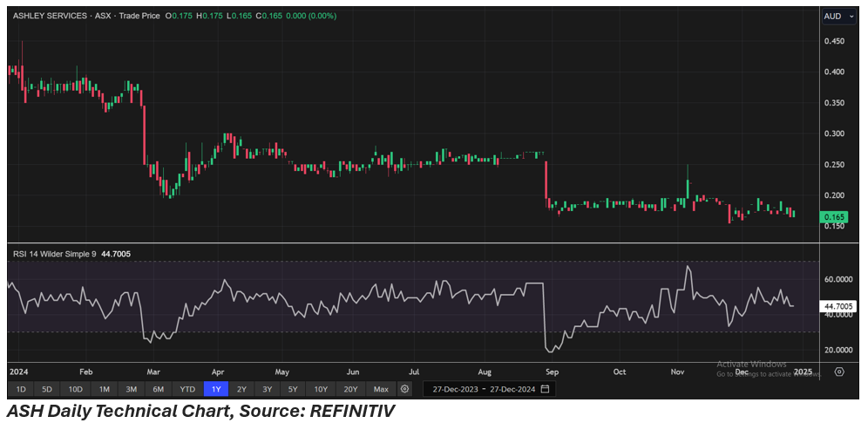Click the 60.0000 RSI axis label
Image resolution: width=868 pixels, height=423 pixels.
click(838, 280)
